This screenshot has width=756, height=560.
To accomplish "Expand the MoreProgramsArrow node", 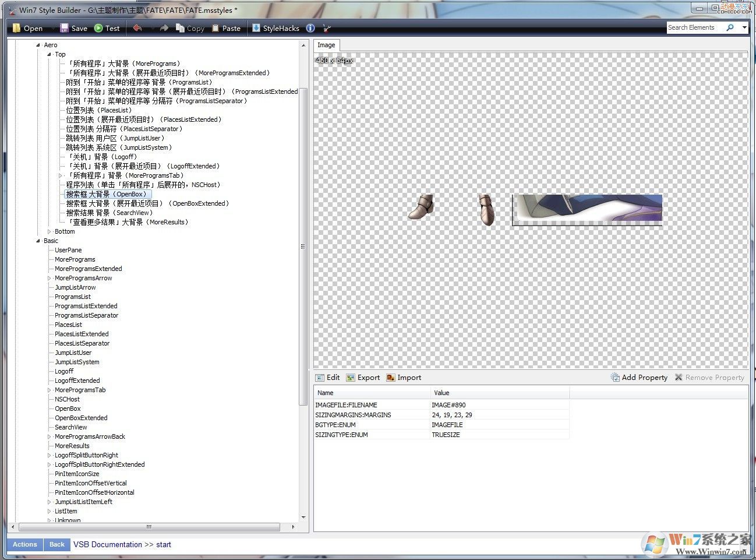I will click(x=50, y=278).
